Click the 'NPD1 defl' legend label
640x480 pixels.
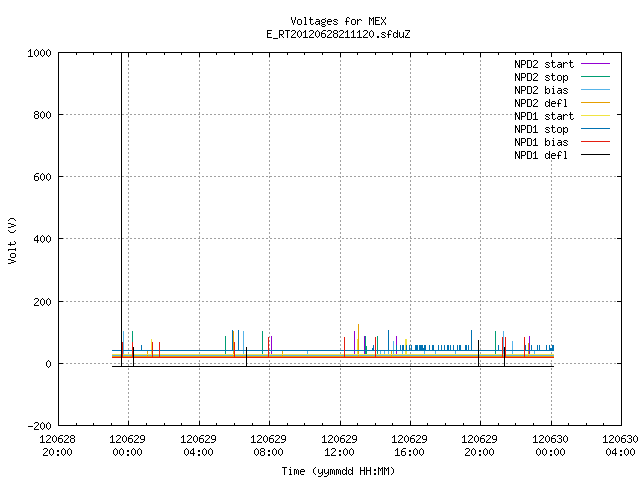point(541,156)
